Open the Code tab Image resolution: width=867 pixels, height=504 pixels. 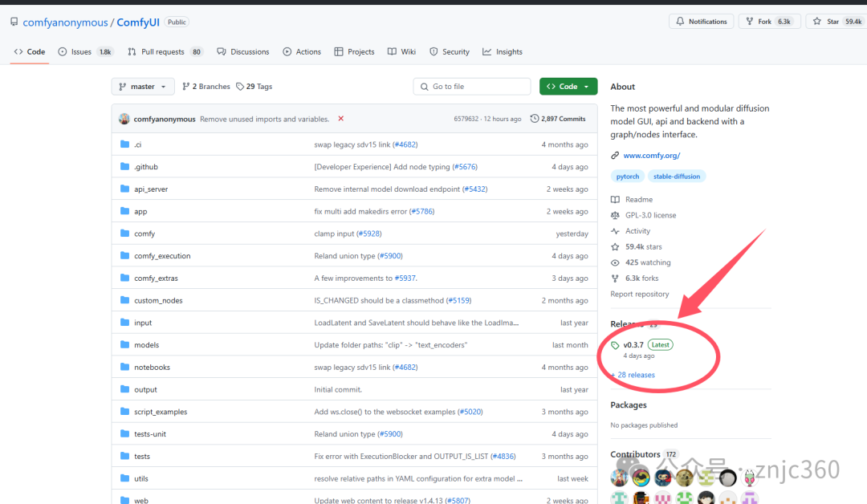[x=30, y=51]
